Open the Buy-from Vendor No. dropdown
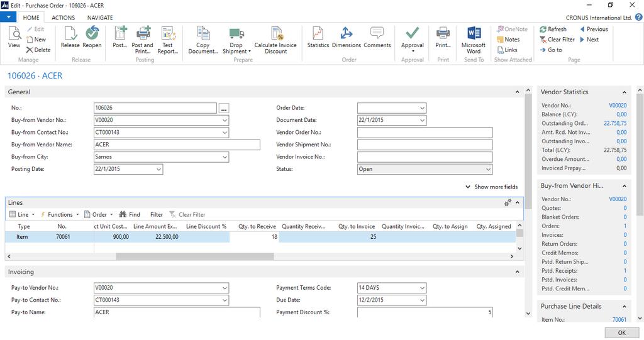 click(225, 120)
